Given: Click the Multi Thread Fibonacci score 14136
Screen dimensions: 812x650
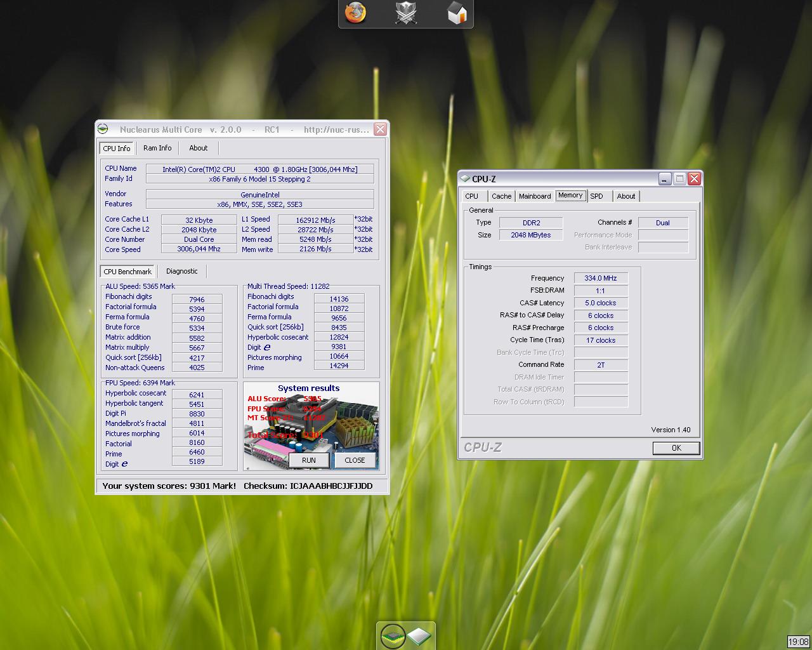Looking at the screenshot, I should click(339, 299).
